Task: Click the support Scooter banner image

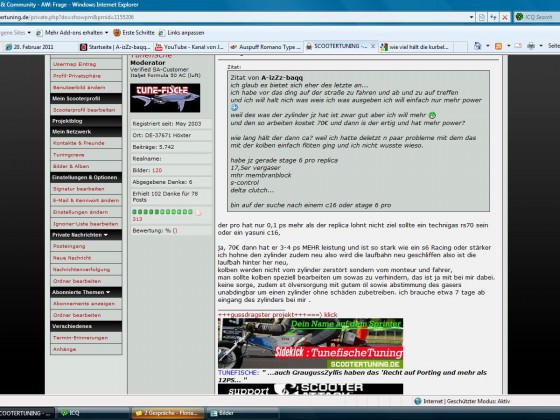Action: coord(310,389)
